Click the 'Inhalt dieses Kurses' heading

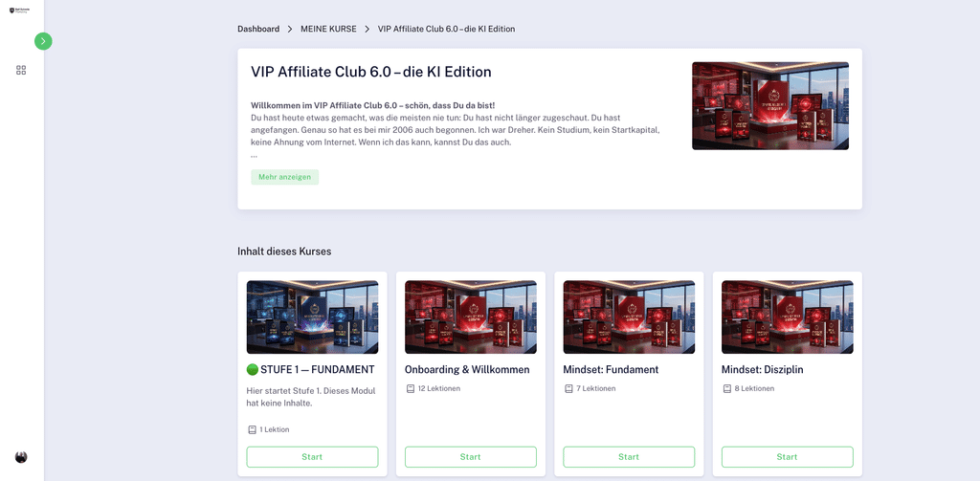click(284, 251)
